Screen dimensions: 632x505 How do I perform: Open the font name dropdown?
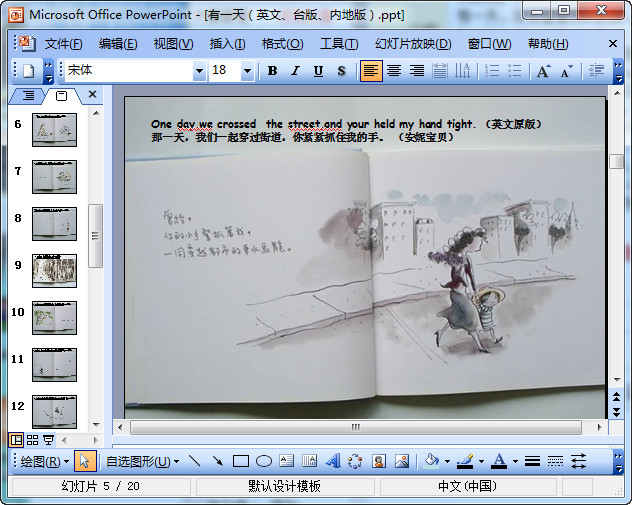point(199,71)
